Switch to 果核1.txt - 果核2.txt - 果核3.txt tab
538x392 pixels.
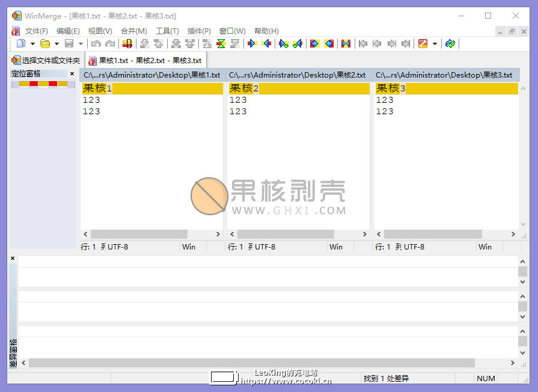145,60
